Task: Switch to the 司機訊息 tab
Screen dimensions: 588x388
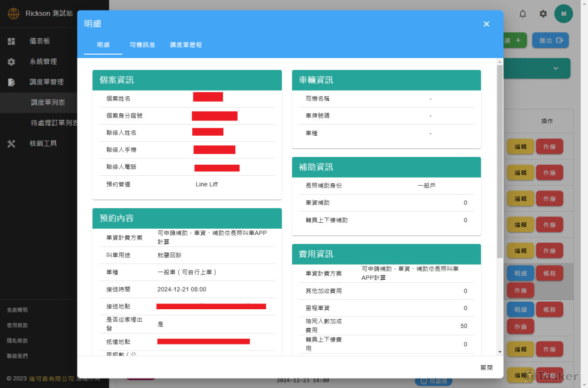Action: point(142,45)
